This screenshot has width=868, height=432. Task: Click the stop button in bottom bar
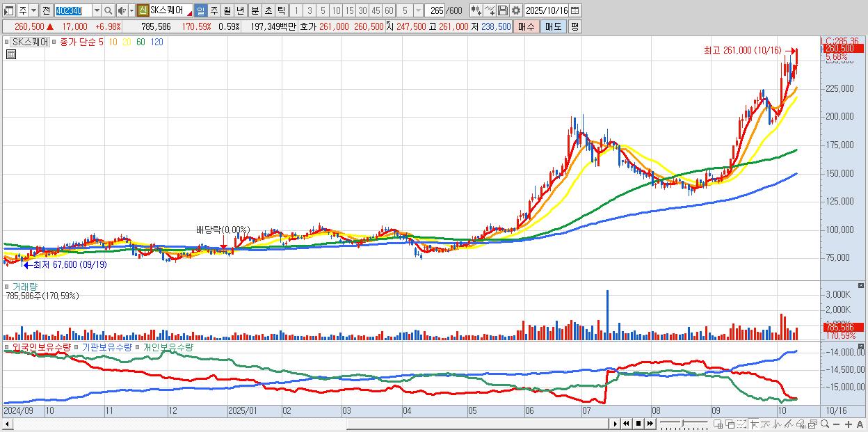click(638, 424)
